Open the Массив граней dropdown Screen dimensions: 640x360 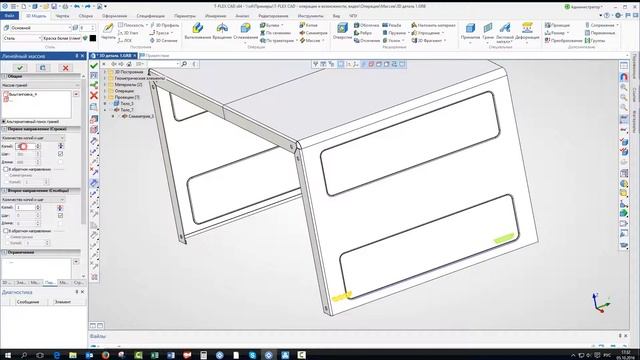[41, 85]
